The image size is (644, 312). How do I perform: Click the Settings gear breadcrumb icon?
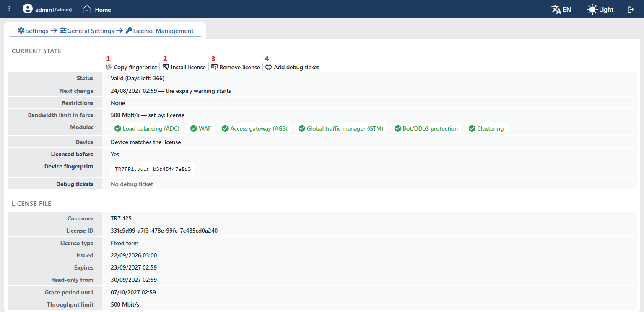point(21,31)
